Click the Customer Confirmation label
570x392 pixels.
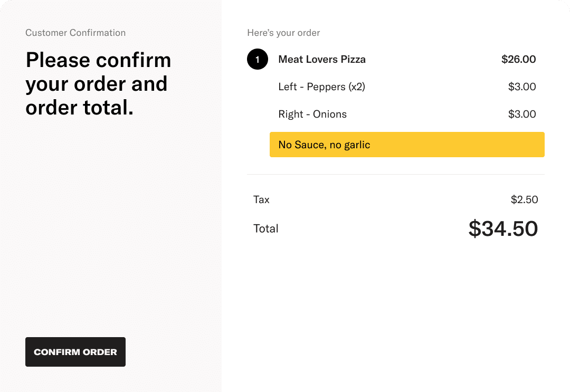tap(75, 32)
